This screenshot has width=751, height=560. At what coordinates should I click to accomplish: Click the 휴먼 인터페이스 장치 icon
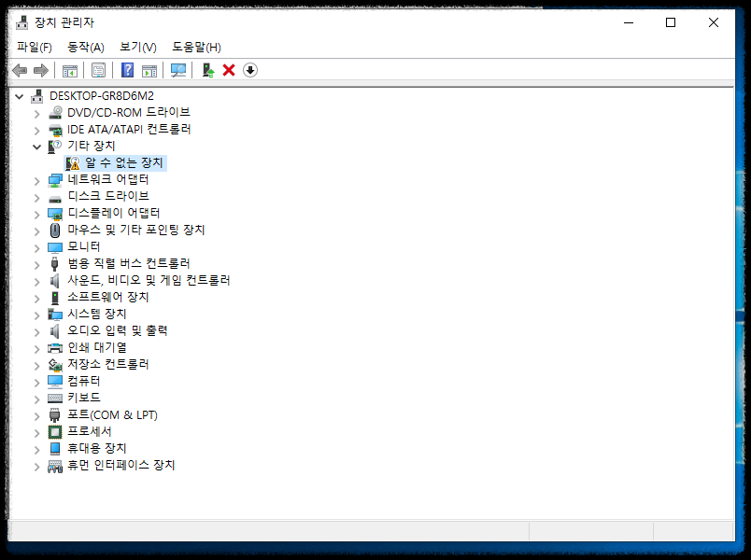(55, 466)
